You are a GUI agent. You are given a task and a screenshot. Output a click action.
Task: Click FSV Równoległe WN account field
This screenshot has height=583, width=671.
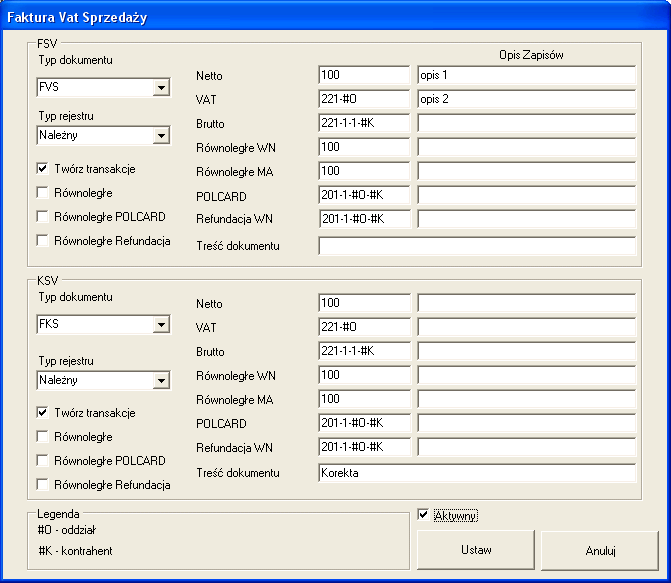click(x=364, y=147)
